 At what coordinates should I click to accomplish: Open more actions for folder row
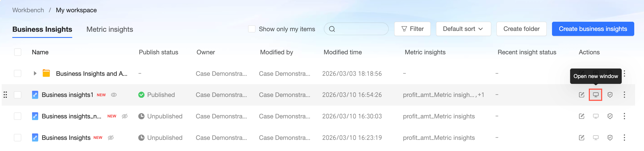click(x=624, y=74)
